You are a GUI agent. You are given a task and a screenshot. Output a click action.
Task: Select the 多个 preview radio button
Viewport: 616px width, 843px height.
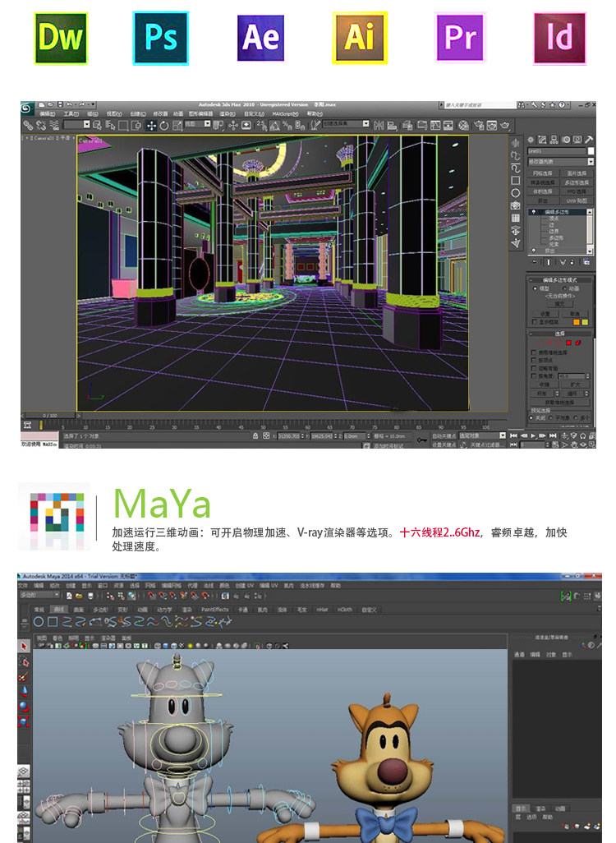(x=577, y=418)
